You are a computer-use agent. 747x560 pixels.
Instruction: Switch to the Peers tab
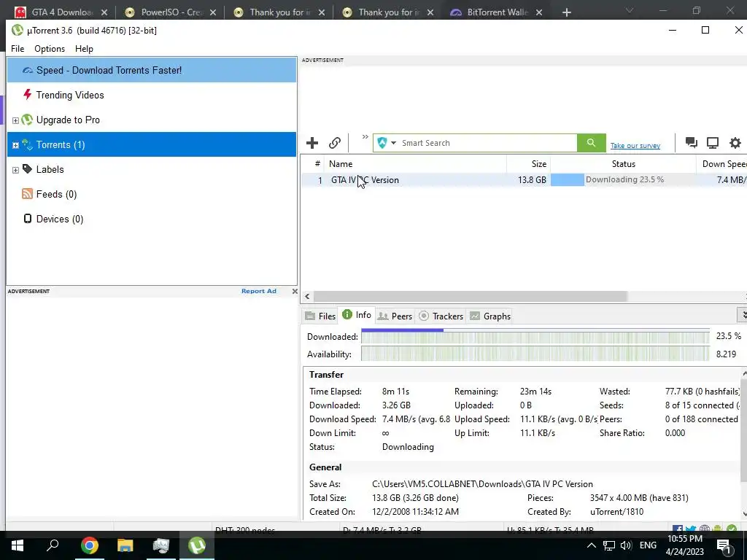click(395, 316)
